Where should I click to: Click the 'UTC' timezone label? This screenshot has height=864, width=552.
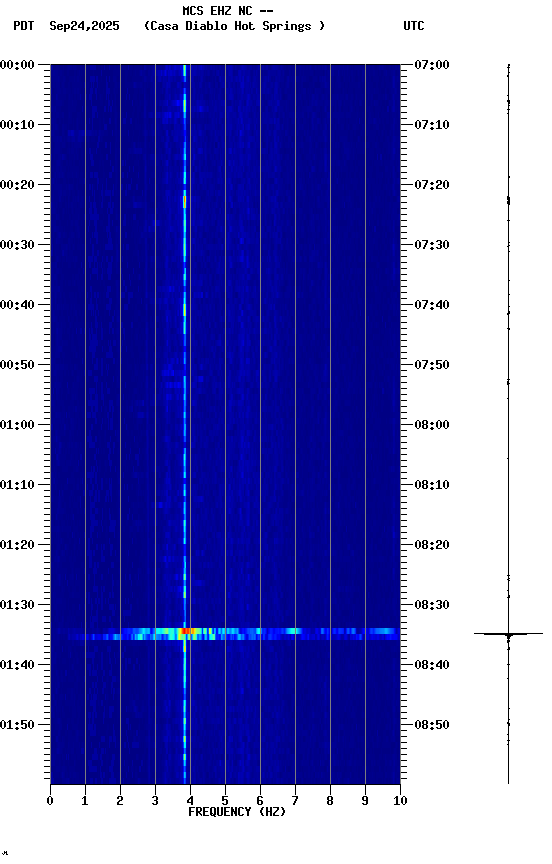(414, 26)
